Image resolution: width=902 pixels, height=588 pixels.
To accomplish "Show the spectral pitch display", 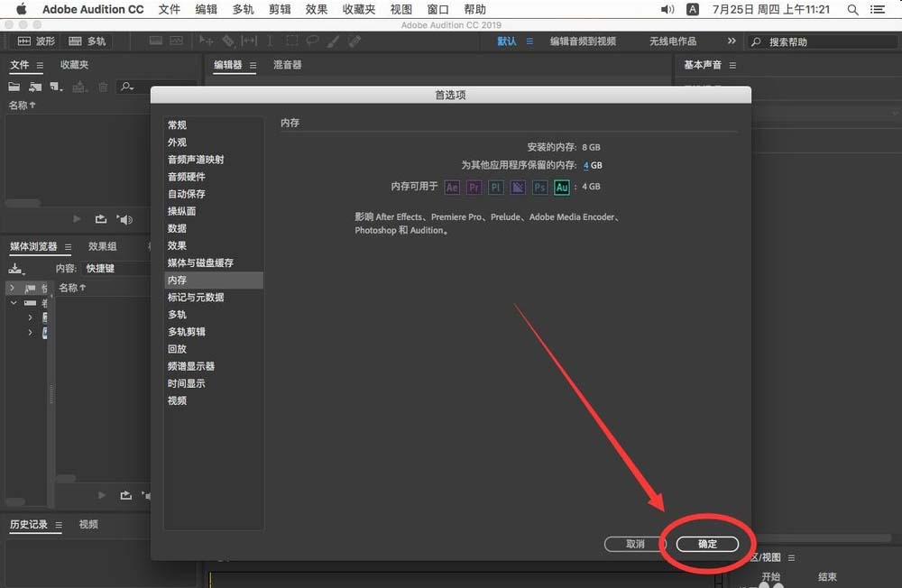I will (x=177, y=41).
